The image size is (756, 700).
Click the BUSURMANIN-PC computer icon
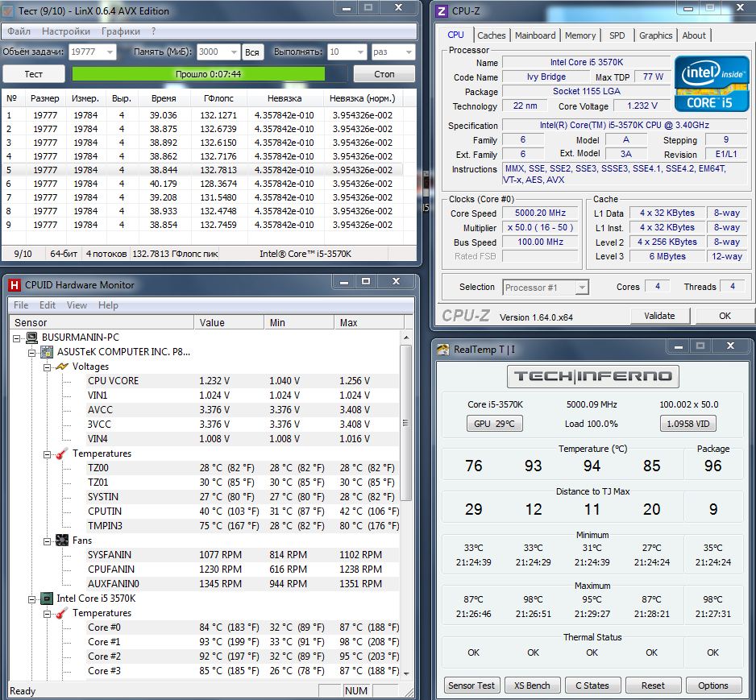click(32, 338)
